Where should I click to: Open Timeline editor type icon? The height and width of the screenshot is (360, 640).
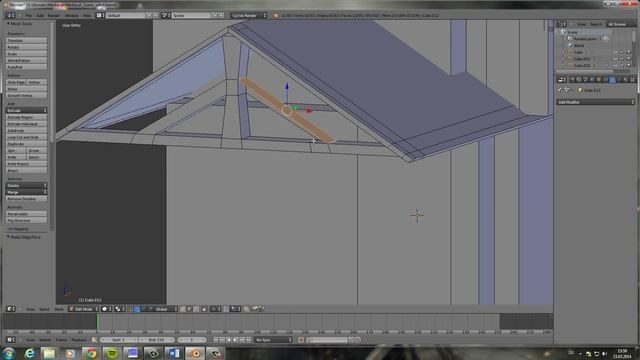click(x=10, y=340)
